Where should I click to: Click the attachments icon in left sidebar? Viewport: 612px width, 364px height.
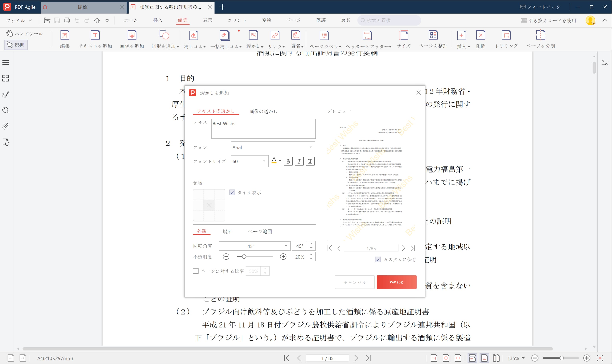click(5, 126)
